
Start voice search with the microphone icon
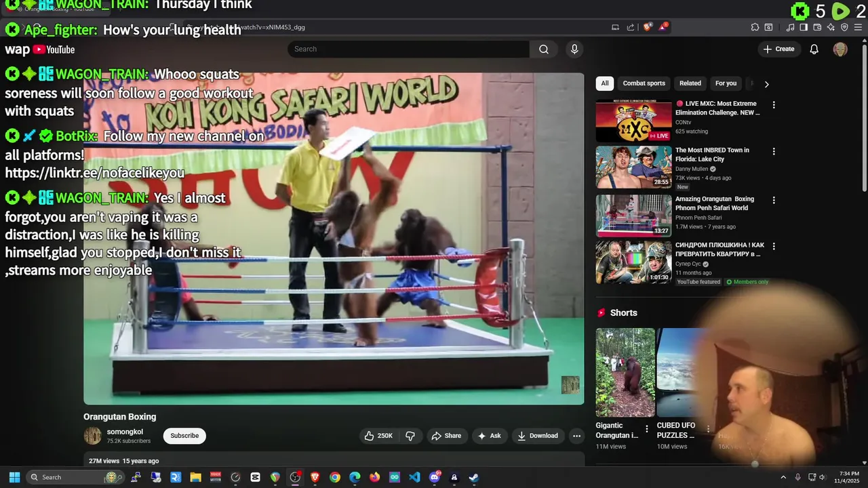[x=574, y=49]
